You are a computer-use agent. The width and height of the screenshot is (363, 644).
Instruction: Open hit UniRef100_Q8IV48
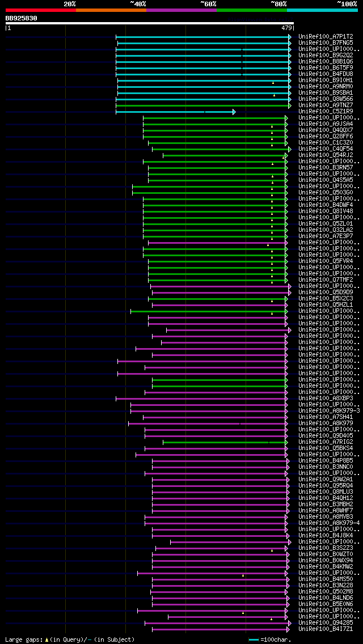click(326, 211)
